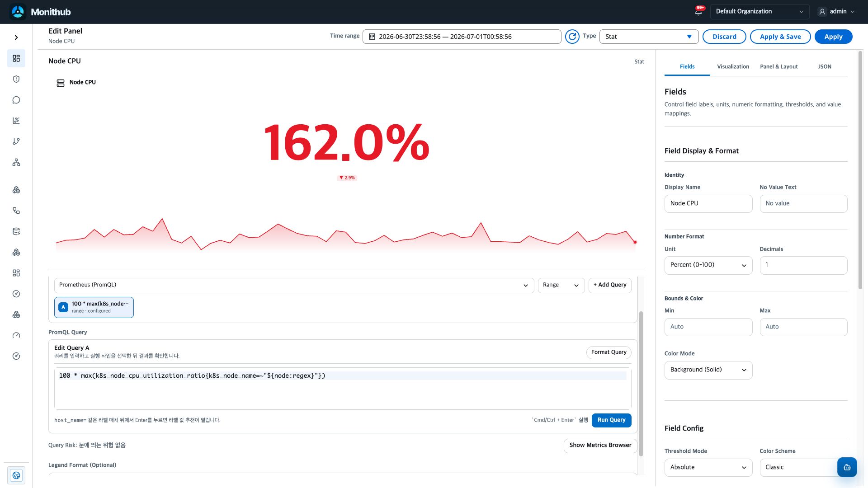
Task: Select query A chip in query list
Action: click(94, 307)
